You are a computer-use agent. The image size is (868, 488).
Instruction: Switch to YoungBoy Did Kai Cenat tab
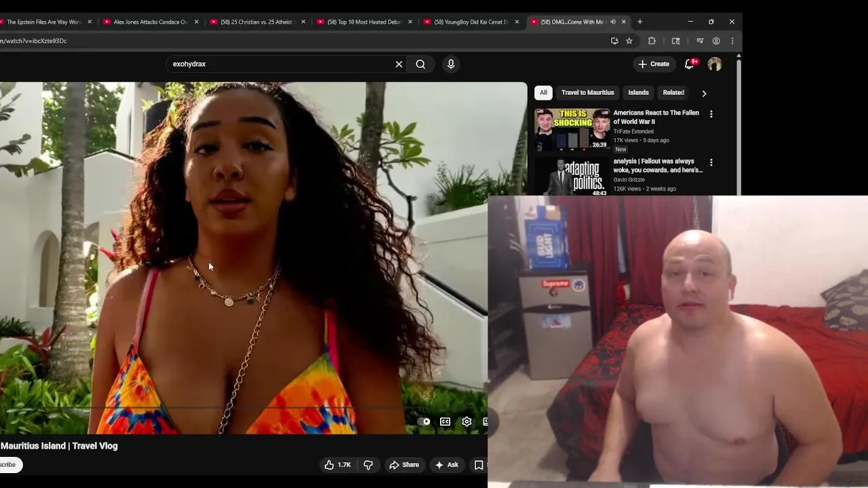click(471, 22)
